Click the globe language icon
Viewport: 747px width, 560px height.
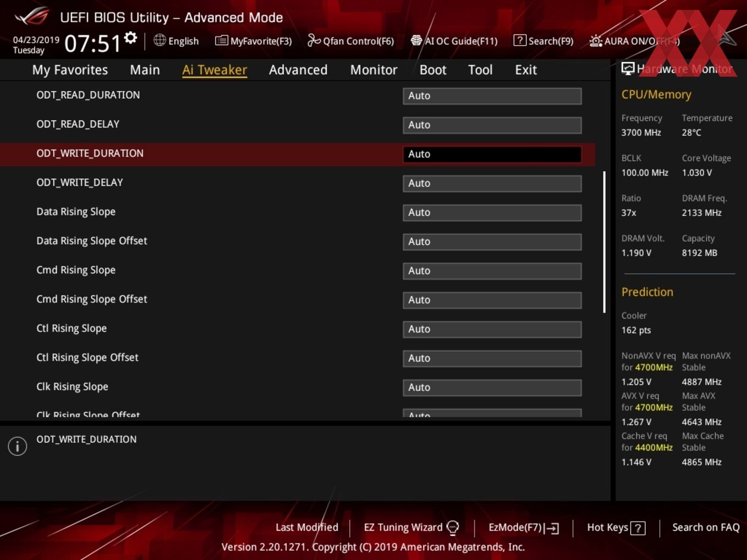(x=159, y=40)
